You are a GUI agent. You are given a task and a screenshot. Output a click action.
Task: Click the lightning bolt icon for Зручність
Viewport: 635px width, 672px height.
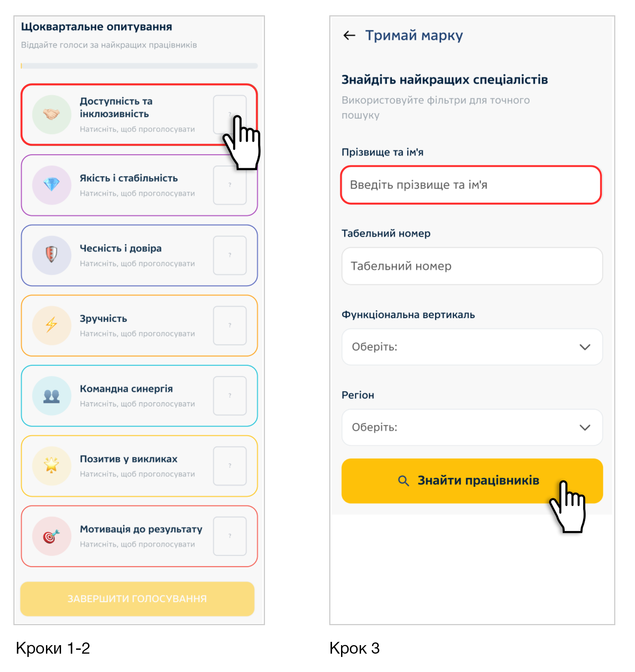(51, 325)
